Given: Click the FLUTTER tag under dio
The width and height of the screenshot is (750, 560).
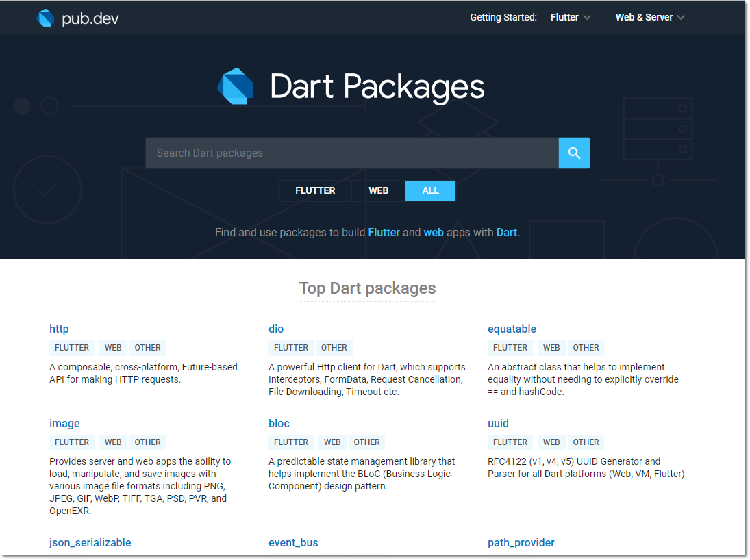Looking at the screenshot, I should [x=291, y=348].
